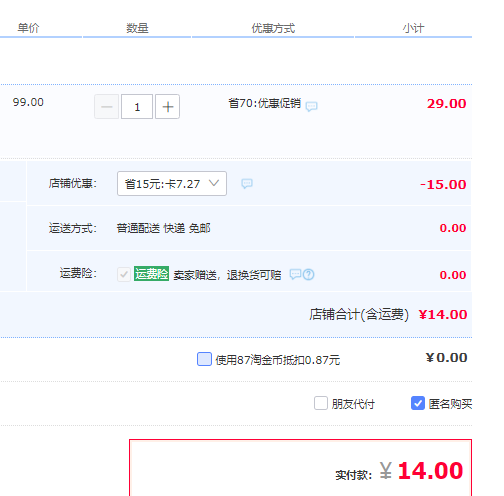Click the 数量 column header
Image resolution: width=504 pixels, height=496 pixels.
click(137, 28)
